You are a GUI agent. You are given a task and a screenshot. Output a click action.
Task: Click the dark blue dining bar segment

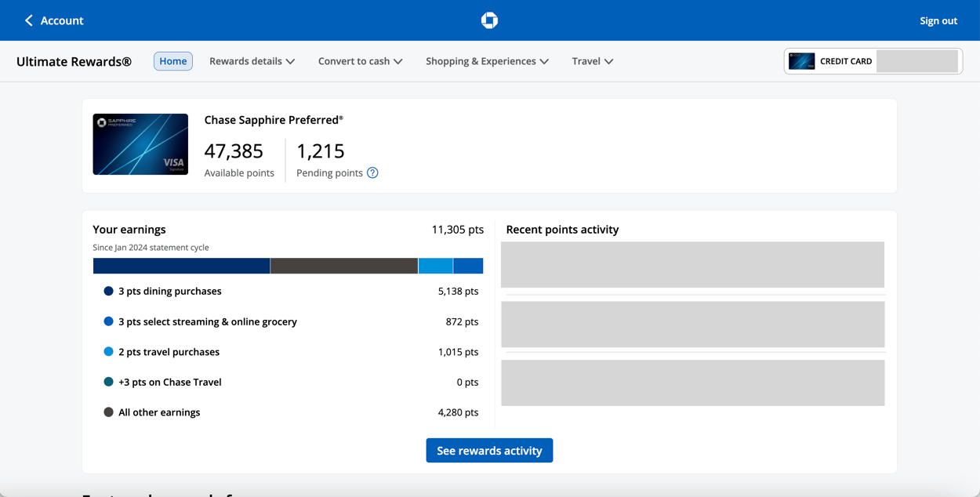[x=181, y=267]
